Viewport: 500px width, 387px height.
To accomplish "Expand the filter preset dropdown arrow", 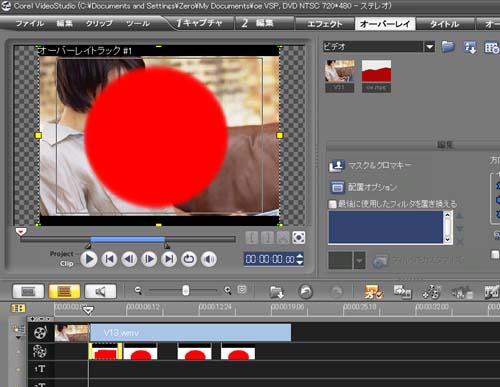I will tap(359, 260).
